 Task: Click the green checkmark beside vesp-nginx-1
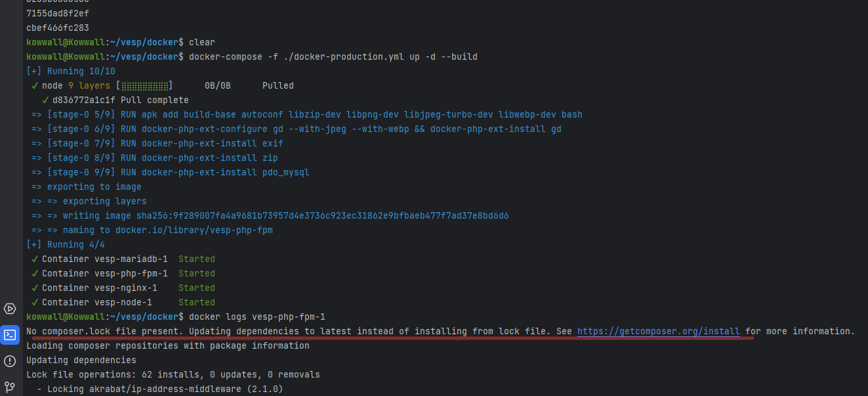(x=35, y=288)
